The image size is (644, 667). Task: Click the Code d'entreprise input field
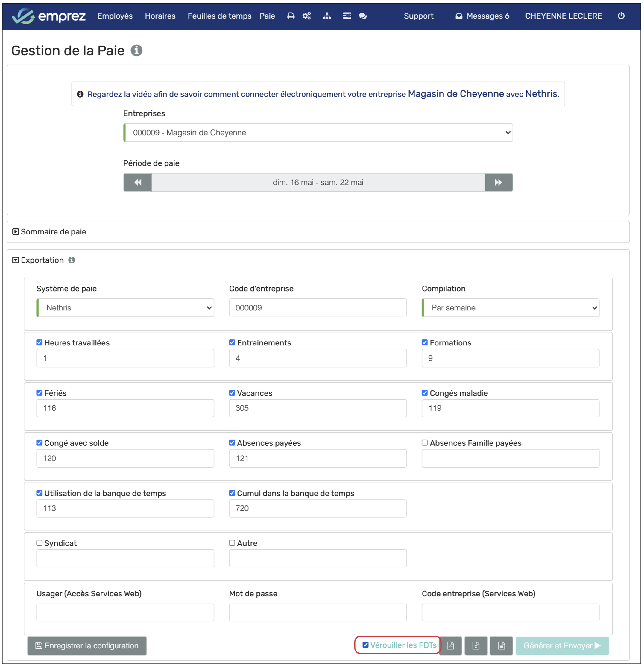click(x=318, y=308)
